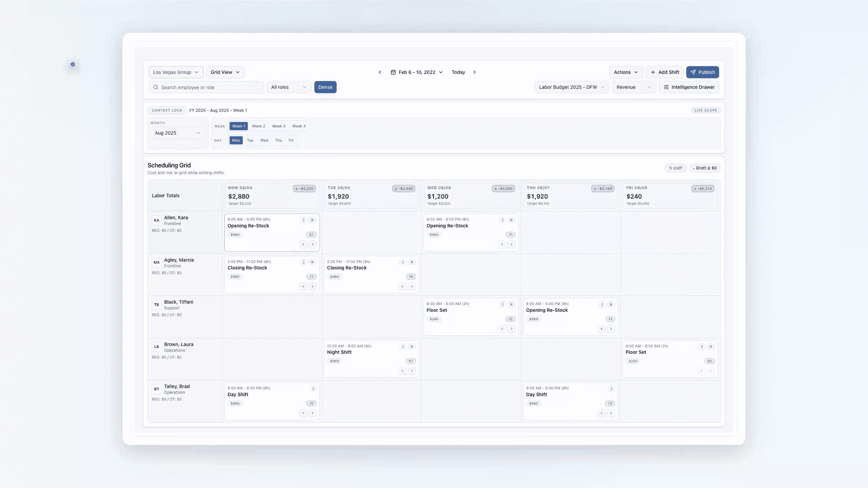Expand the All roles filter dropdown
Image resolution: width=868 pixels, height=488 pixels.
point(288,87)
